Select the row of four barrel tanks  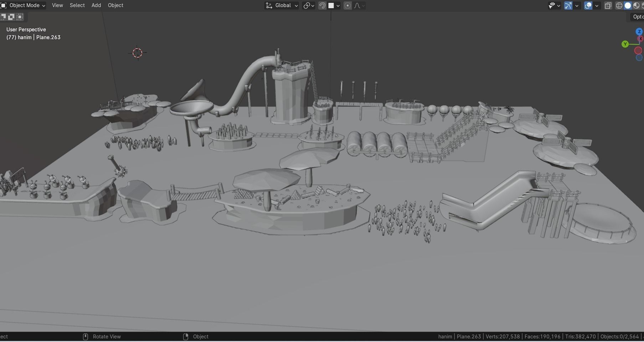coord(377,144)
